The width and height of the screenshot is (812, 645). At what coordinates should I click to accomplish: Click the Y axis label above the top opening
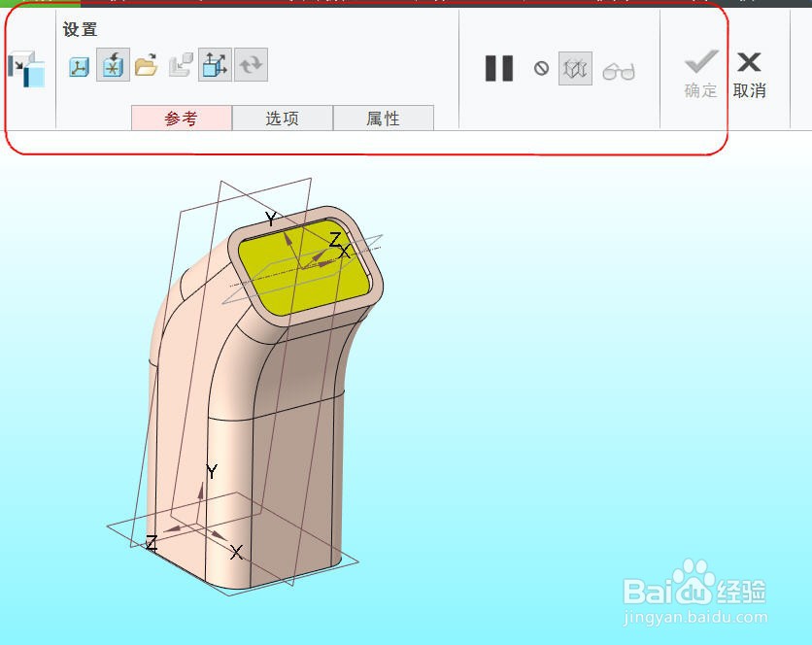270,219
